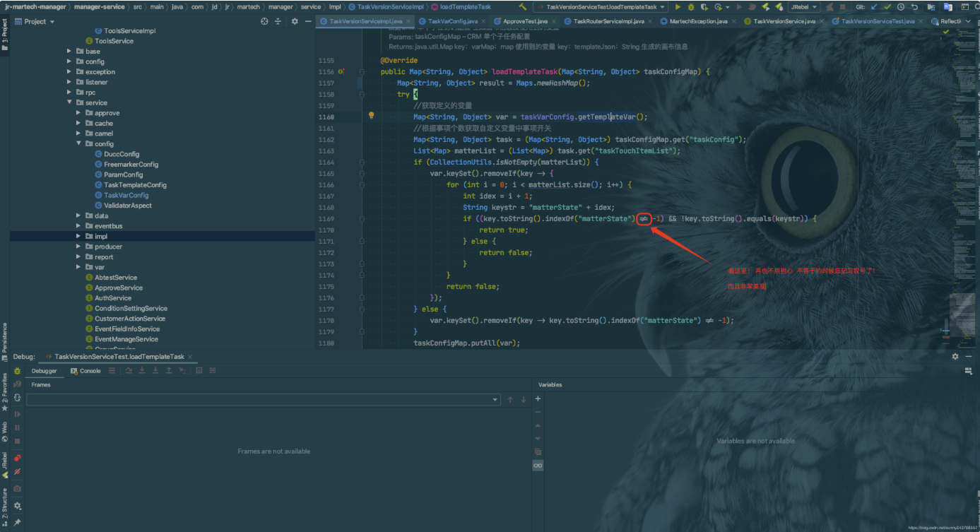Click the Git update project arrow
980x532 pixels.
pos(874,7)
